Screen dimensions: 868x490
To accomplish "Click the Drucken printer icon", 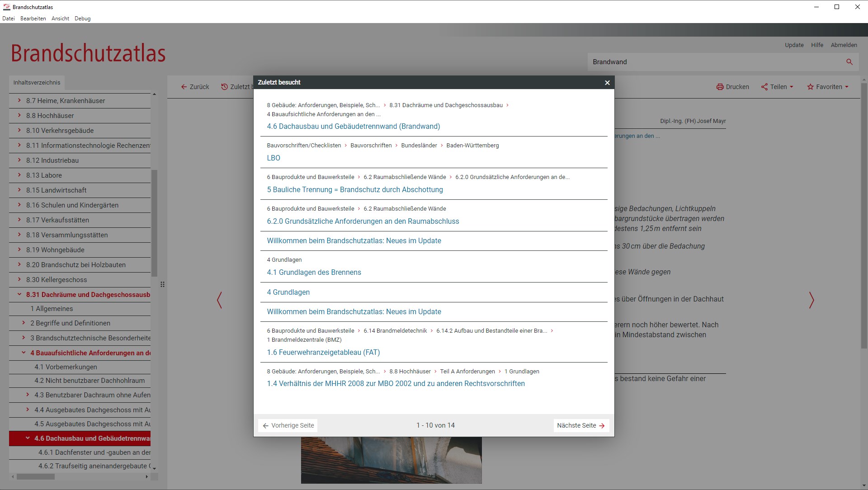I will pyautogui.click(x=720, y=87).
